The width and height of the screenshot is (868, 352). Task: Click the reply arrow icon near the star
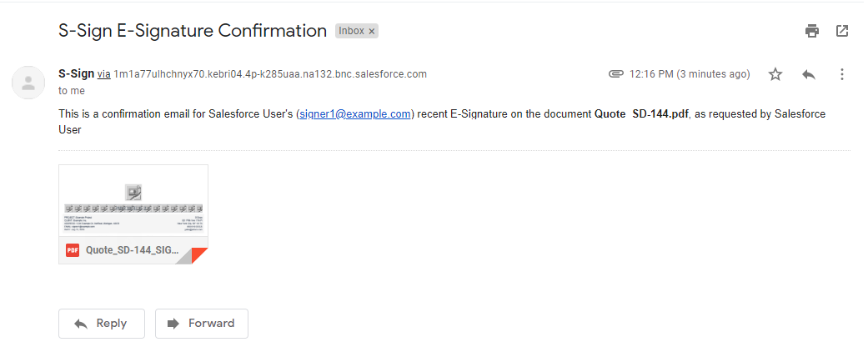point(809,74)
